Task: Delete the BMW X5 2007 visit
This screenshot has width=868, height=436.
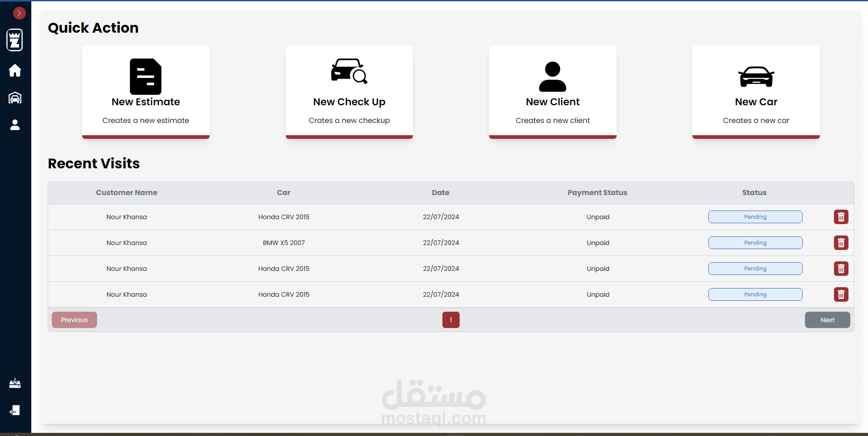Action: [841, 243]
